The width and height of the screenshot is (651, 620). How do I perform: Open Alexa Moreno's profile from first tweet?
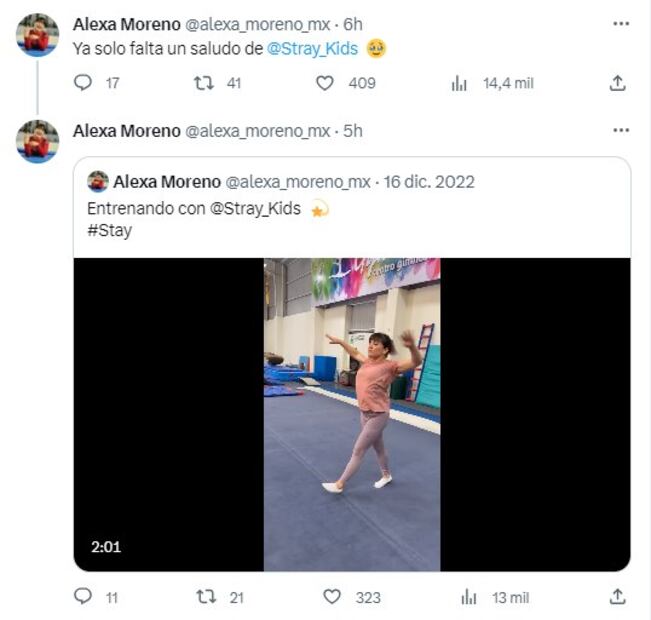pyautogui.click(x=125, y=23)
